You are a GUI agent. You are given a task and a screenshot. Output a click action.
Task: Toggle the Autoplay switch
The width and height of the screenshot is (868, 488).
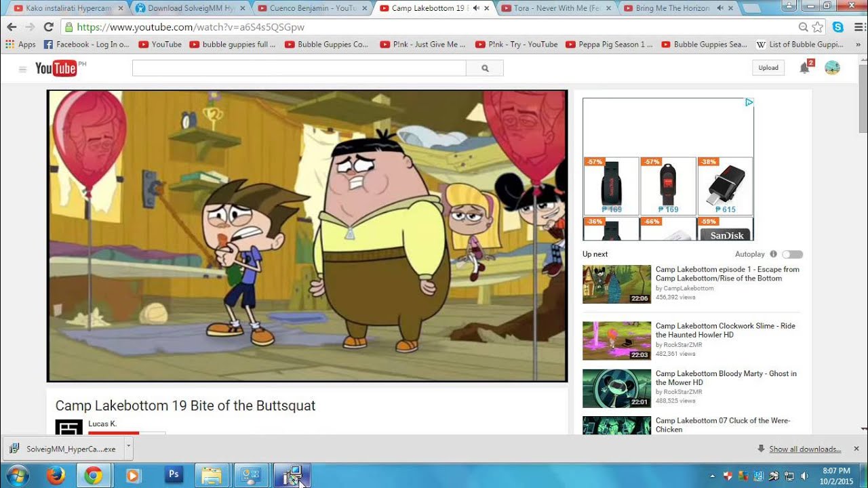[x=792, y=254]
